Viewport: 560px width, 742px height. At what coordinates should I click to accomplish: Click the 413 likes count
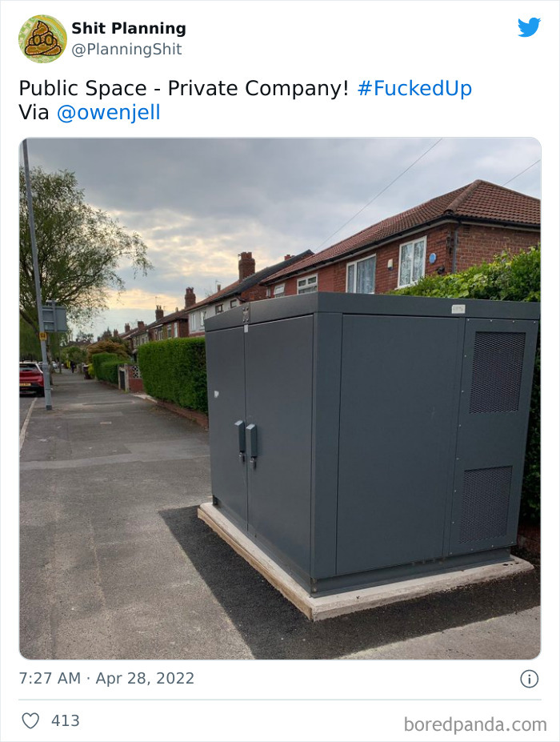click(x=66, y=720)
